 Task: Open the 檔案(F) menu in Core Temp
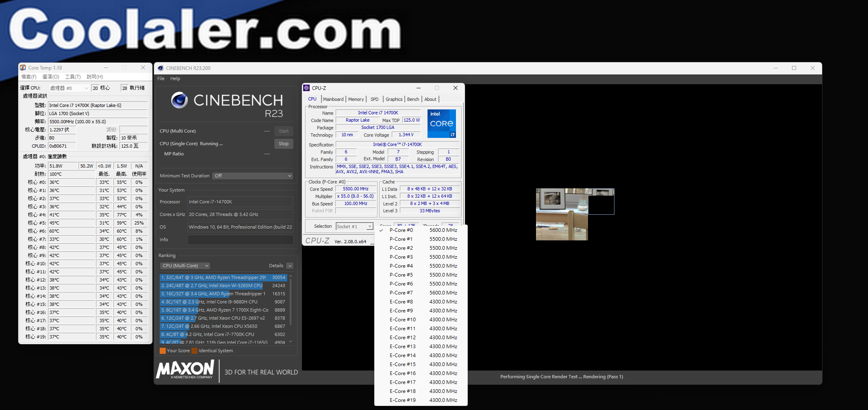[29, 76]
